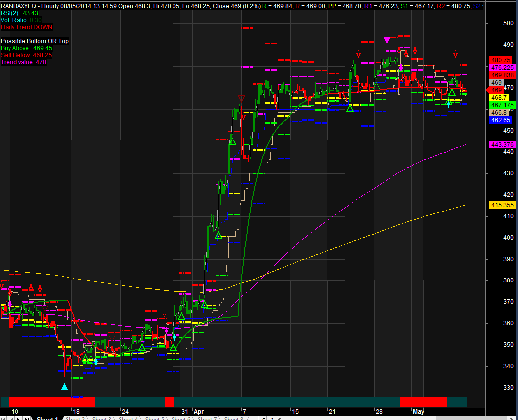Image resolution: width=518 pixels, height=420 pixels.
Task: Click the Apr label on the date axis
Action: coord(199,412)
